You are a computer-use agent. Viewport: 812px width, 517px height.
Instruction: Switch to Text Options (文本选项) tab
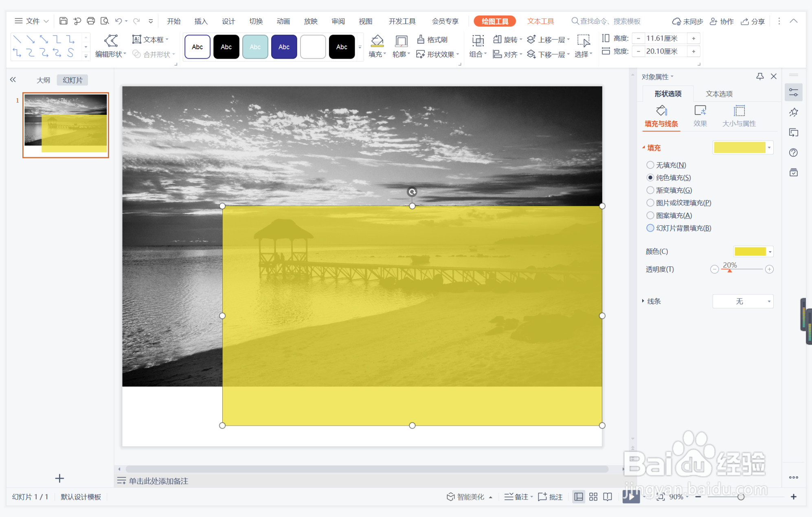(x=719, y=94)
